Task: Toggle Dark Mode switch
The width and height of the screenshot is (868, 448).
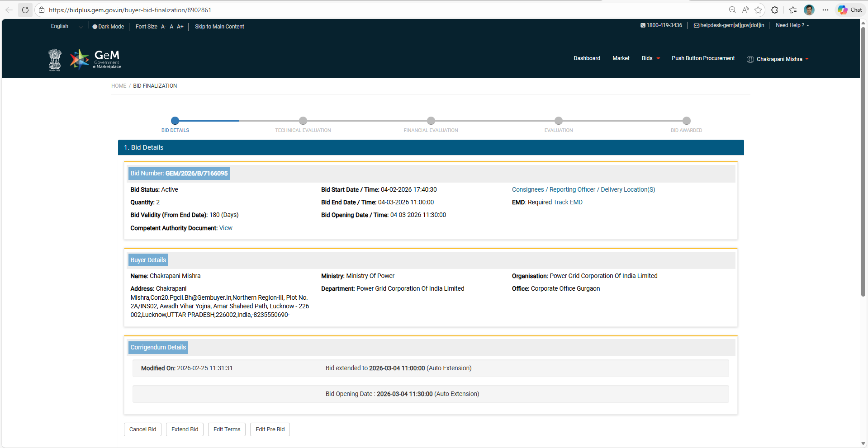Action: pos(108,27)
